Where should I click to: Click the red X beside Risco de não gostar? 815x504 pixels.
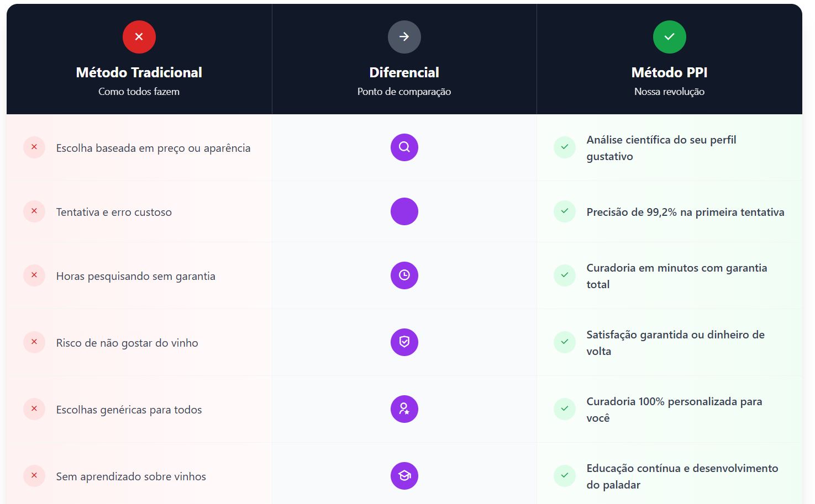pyautogui.click(x=34, y=342)
